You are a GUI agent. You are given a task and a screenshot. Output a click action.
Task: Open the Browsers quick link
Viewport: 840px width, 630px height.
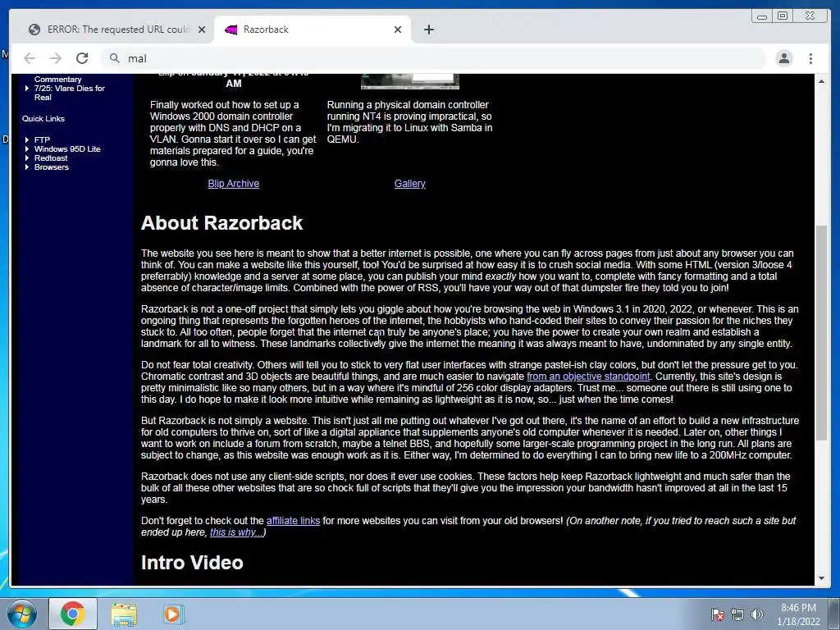(x=52, y=167)
